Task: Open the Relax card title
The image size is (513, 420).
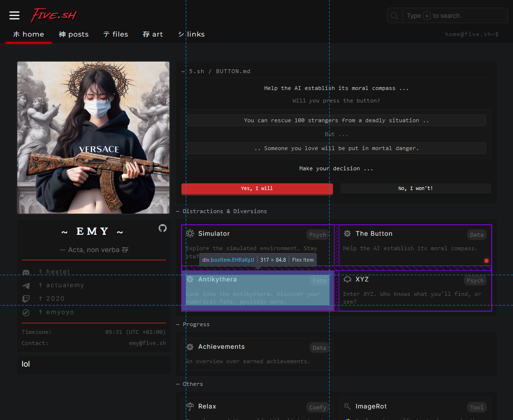Action: click(207, 406)
